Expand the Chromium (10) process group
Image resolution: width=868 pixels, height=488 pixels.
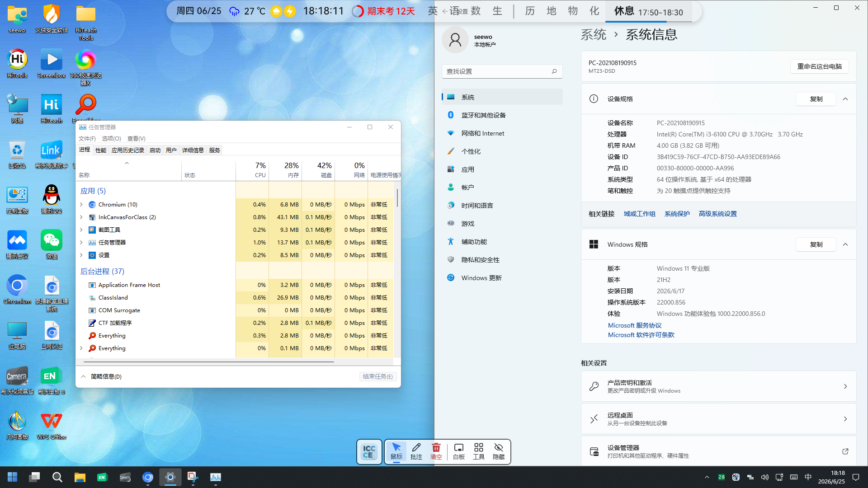(81, 205)
